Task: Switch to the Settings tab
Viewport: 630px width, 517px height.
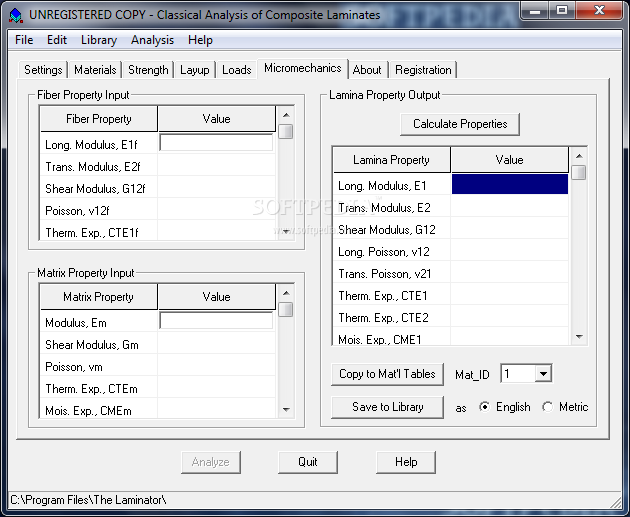Action: (43, 70)
